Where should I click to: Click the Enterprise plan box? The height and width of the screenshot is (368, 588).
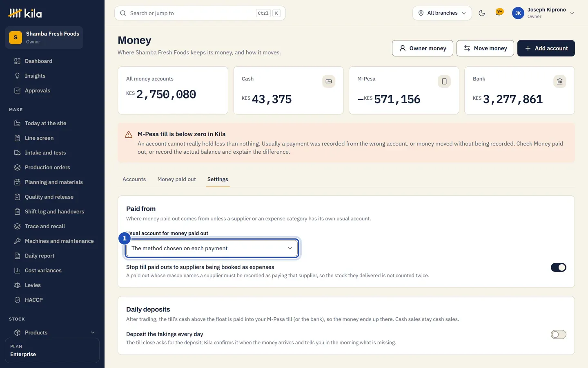click(x=52, y=350)
